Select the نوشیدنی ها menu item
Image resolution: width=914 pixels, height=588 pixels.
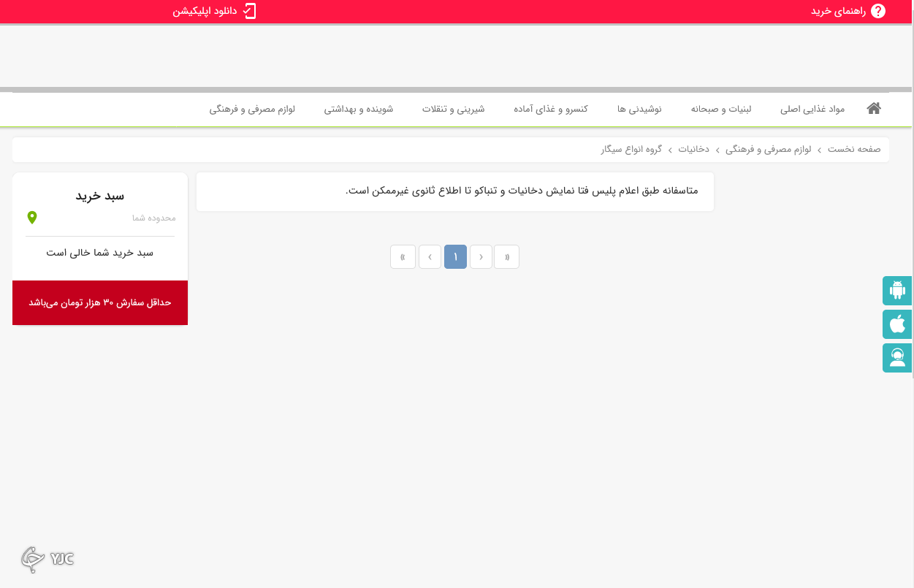639,108
